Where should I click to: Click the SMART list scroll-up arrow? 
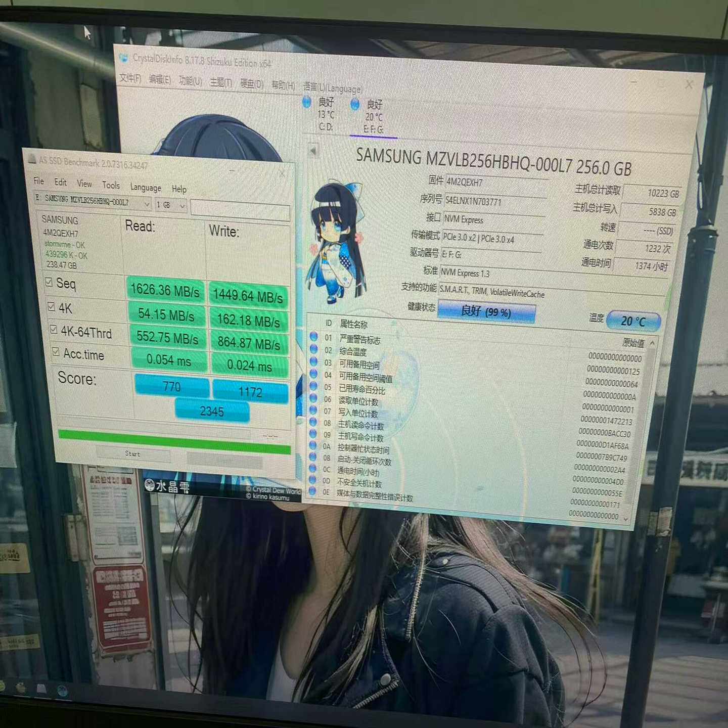(x=652, y=343)
